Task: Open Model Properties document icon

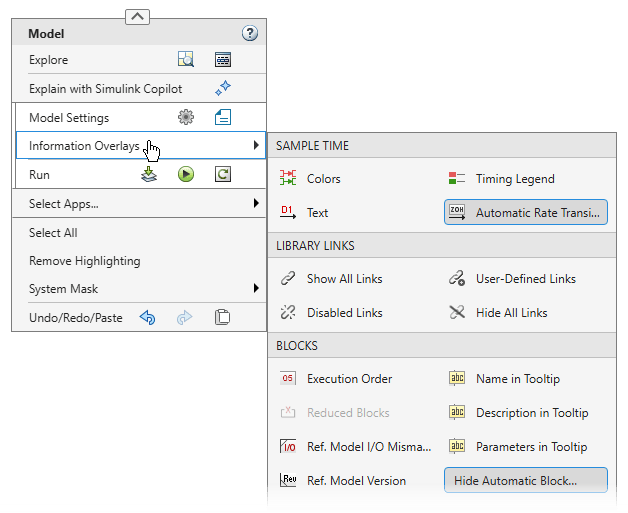Action: point(223,117)
